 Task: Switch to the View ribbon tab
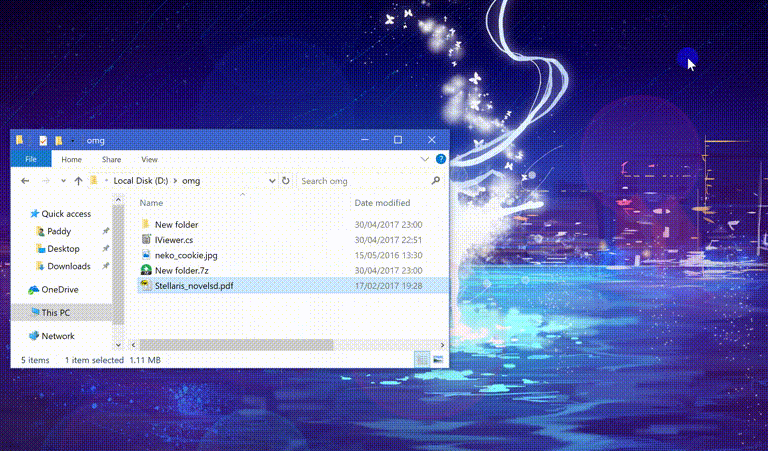149,159
